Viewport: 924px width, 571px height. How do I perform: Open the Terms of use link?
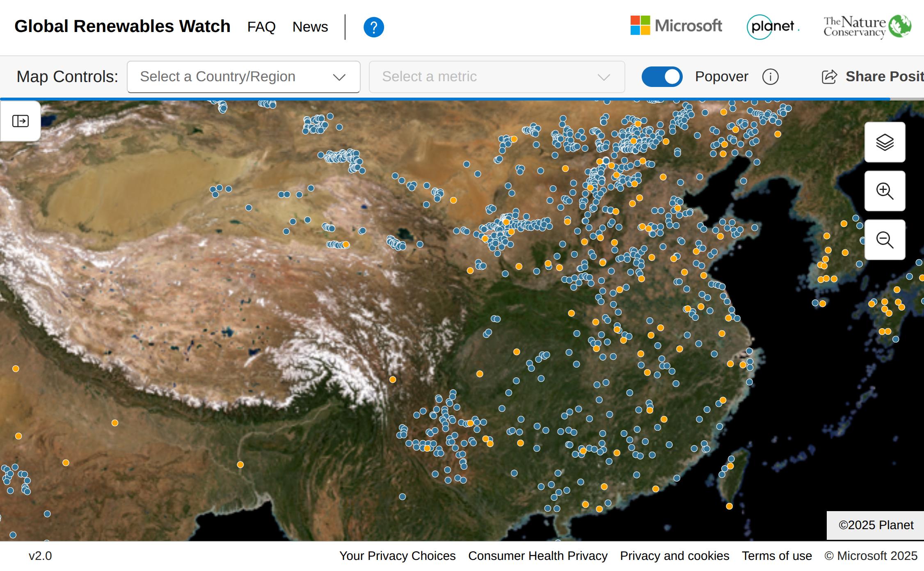[x=776, y=556]
